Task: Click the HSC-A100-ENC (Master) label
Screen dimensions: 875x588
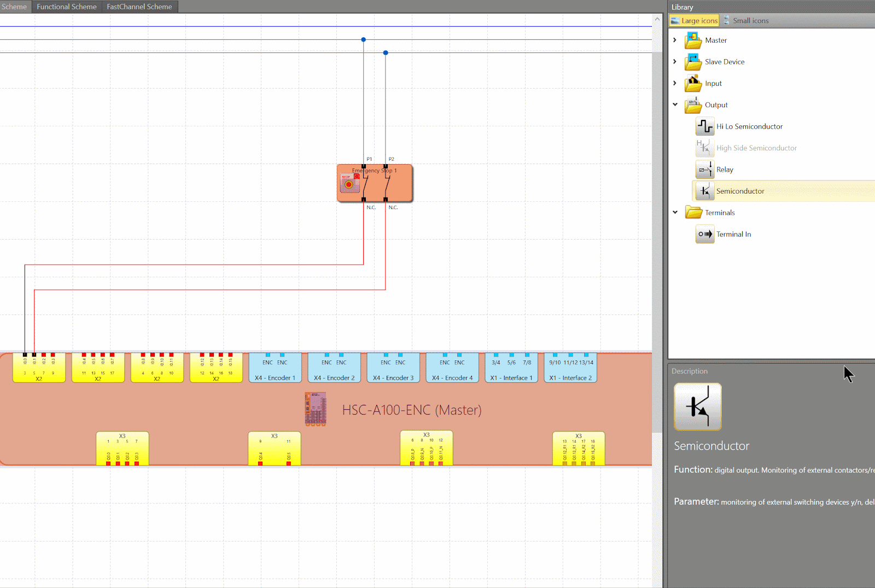Action: [412, 410]
